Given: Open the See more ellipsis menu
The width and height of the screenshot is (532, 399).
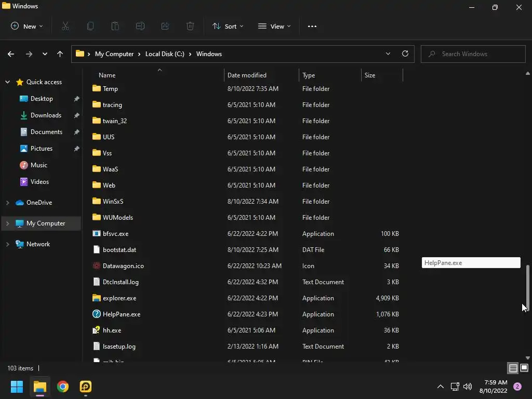Looking at the screenshot, I should click(312, 26).
